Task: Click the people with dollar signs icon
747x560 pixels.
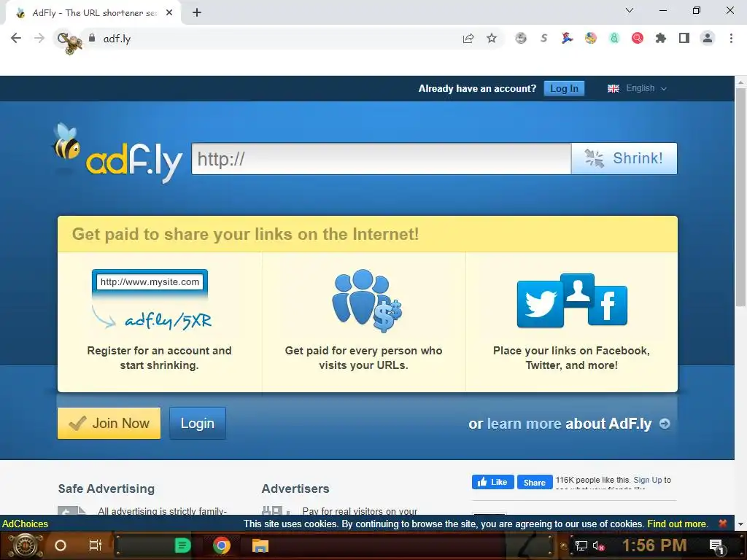Action: (366, 300)
